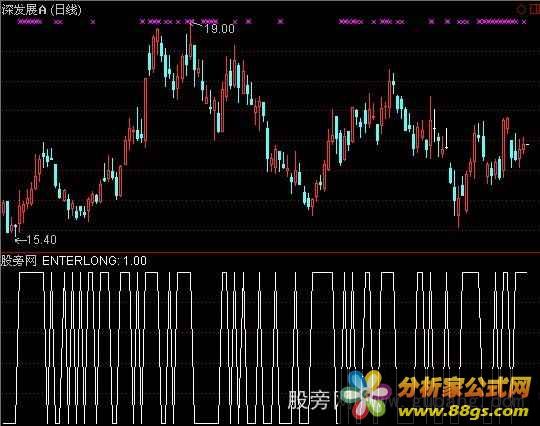This screenshot has width=540, height=426.
Task: Click the faint circular icon in top-right corner
Action: (521, 10)
